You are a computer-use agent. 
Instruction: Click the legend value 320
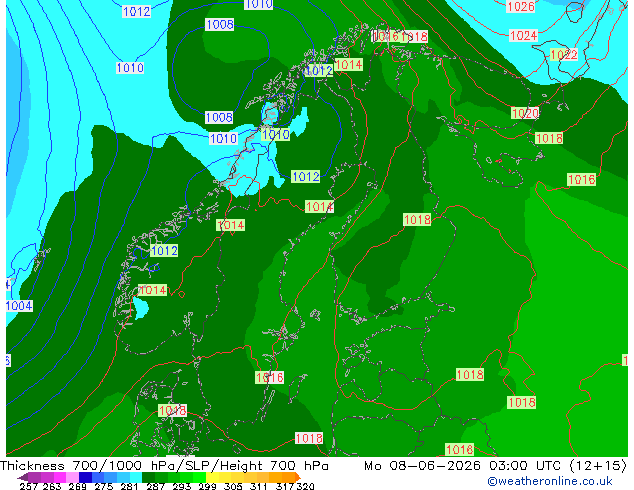[x=305, y=486]
